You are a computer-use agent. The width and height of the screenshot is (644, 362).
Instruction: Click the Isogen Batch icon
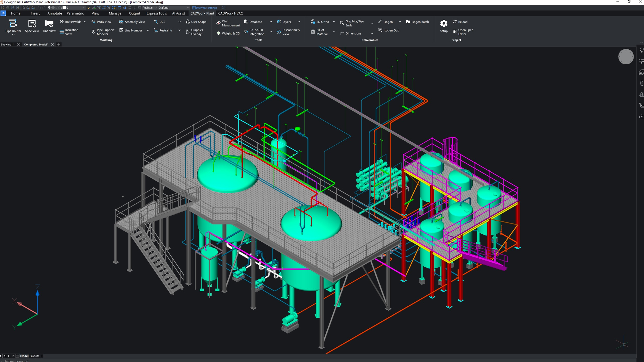coord(408,22)
